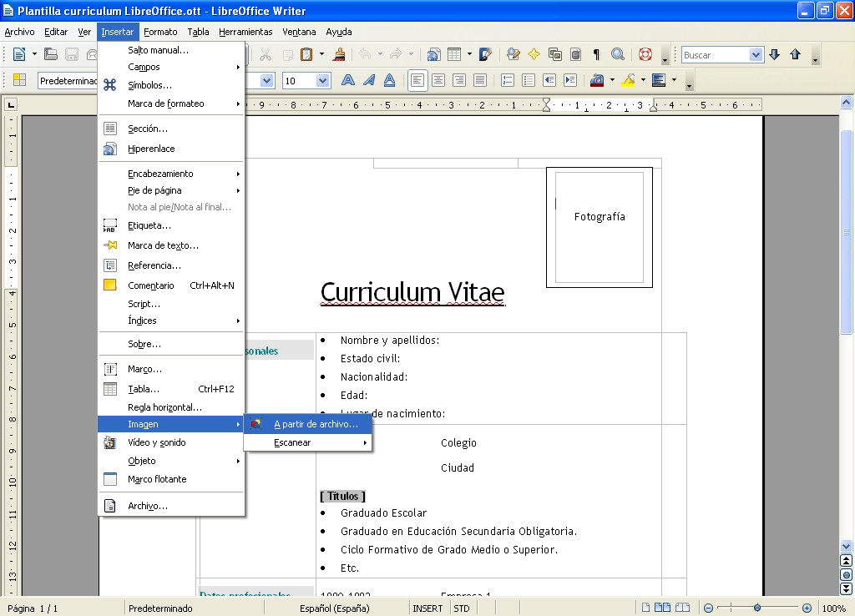
Task: Select Comentario menu entry
Action: click(x=170, y=285)
